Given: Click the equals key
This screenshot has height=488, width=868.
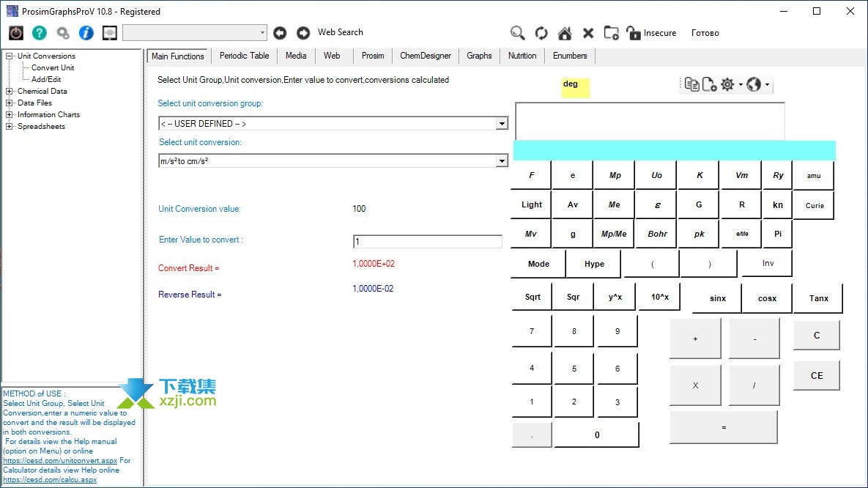Looking at the screenshot, I should point(724,427).
